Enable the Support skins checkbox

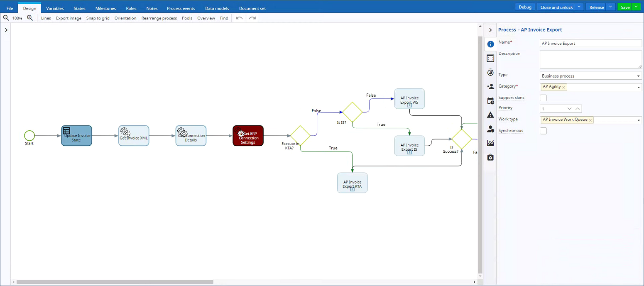point(543,98)
